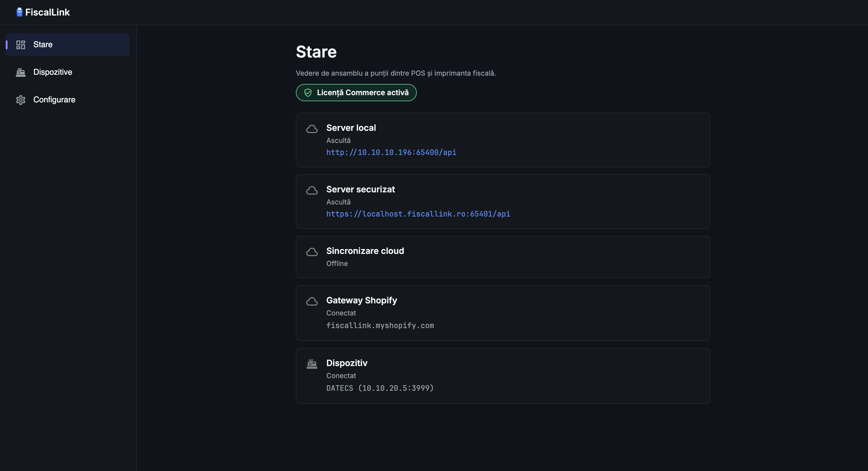This screenshot has height=471, width=868.
Task: Click the cloud icon beside Server securizat
Action: (x=312, y=191)
